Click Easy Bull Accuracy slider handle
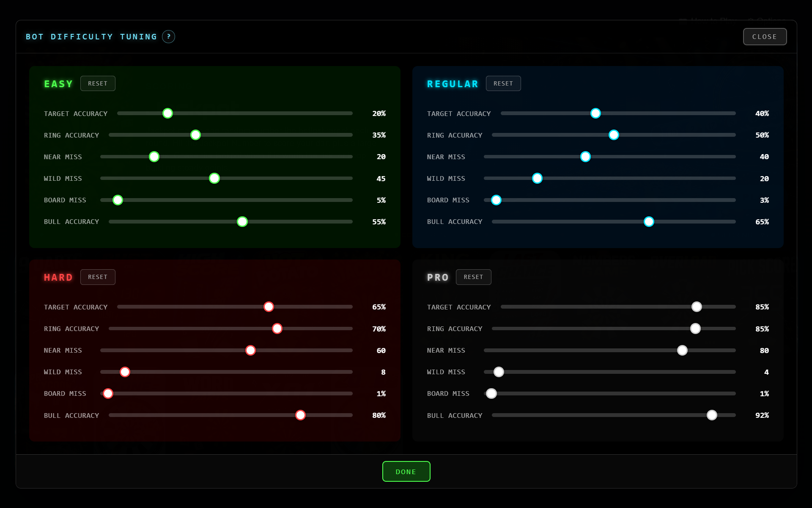The image size is (812, 508). click(x=242, y=222)
